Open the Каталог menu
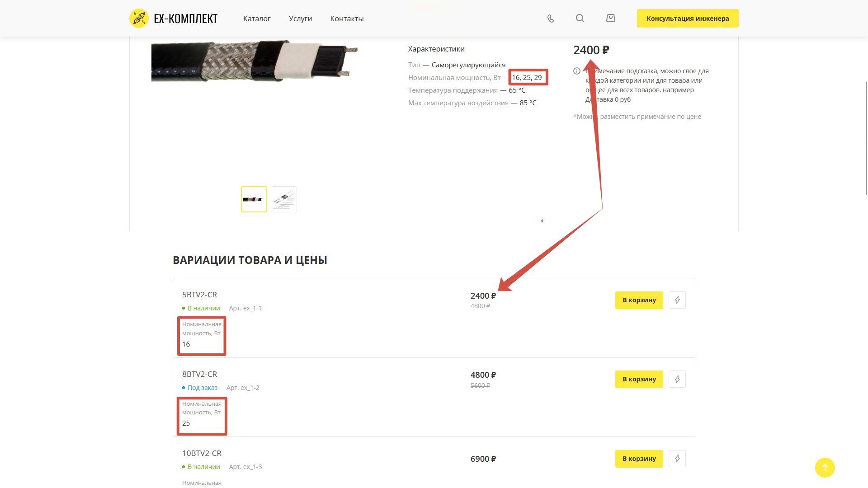 (257, 19)
